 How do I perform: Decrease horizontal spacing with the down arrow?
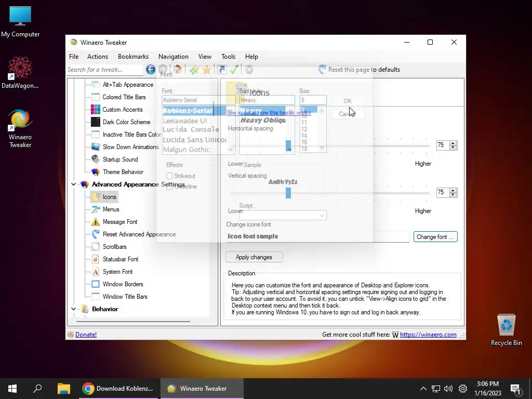[453, 148]
